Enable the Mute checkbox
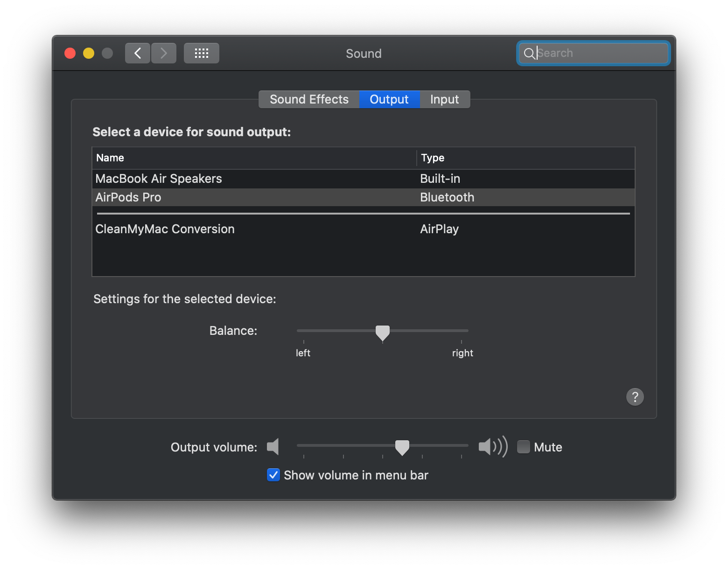This screenshot has height=569, width=728. click(x=523, y=447)
